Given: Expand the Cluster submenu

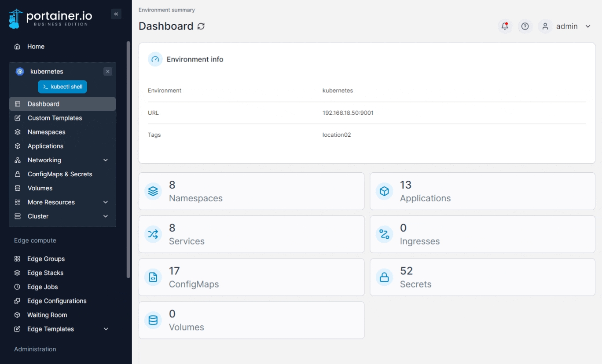Looking at the screenshot, I should [106, 216].
